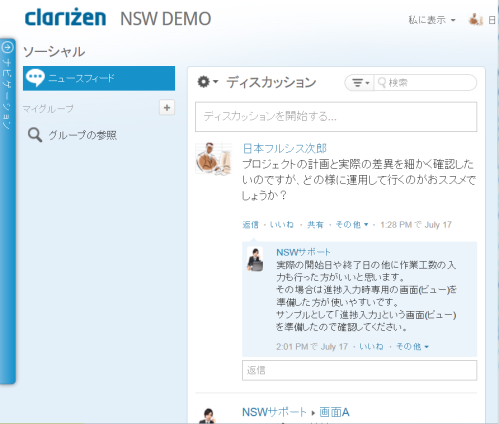Open グループの参照 item
Image resolution: width=499 pixels, height=424 pixels.
point(83,135)
